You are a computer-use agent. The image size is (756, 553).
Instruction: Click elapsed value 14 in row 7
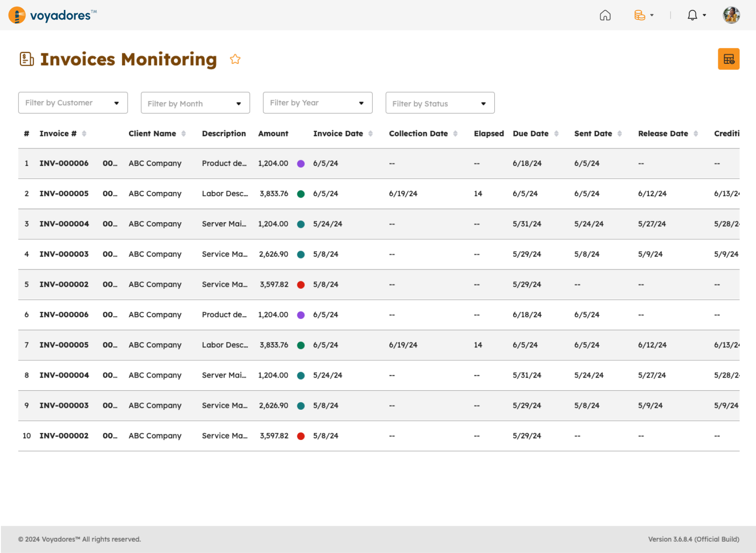coord(478,345)
